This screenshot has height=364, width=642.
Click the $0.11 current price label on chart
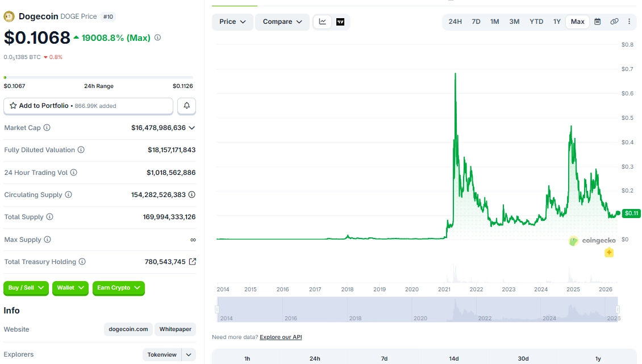(x=631, y=213)
